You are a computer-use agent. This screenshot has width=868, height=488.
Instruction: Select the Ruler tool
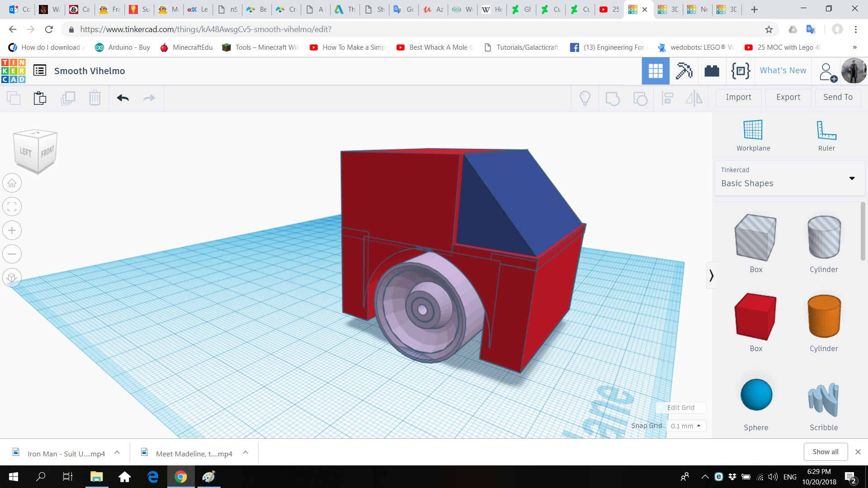(826, 130)
